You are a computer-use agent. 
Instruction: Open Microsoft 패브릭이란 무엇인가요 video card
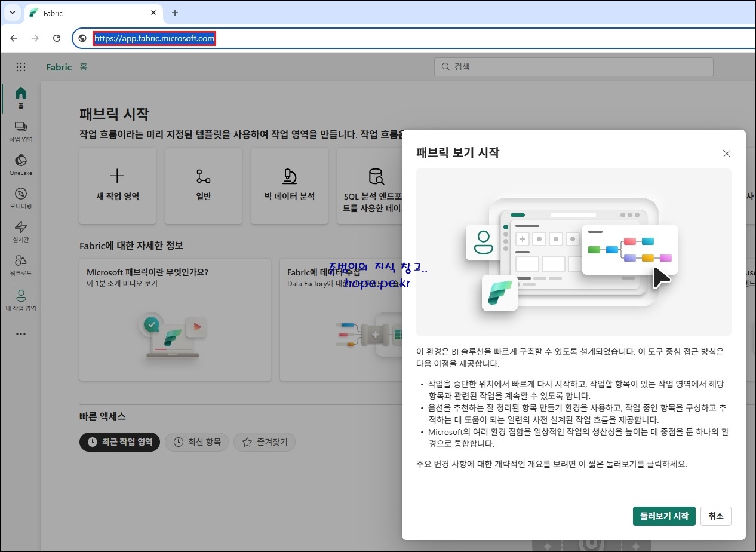175,320
